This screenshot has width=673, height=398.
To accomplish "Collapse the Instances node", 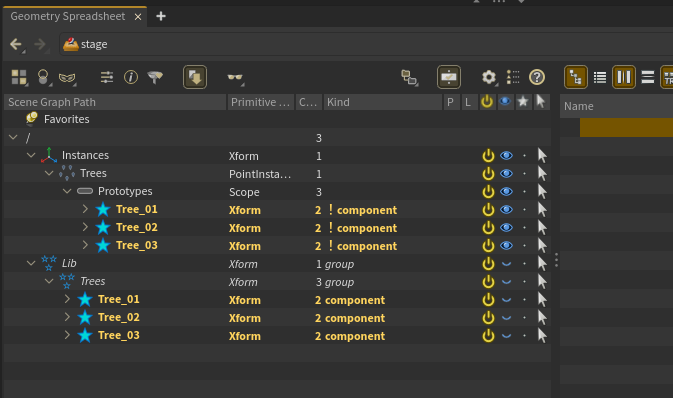I will click(31, 155).
